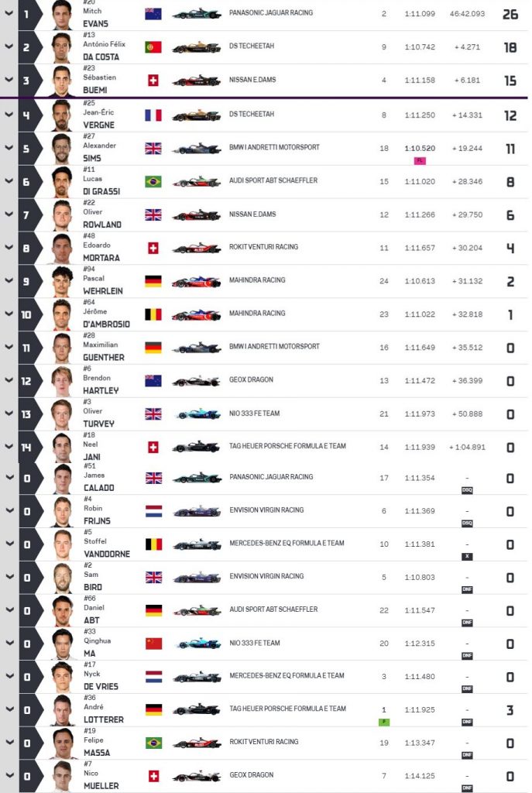Click the green pole position badge for Lotterer
Viewport: 532px width, 793px height.
pyautogui.click(x=384, y=723)
